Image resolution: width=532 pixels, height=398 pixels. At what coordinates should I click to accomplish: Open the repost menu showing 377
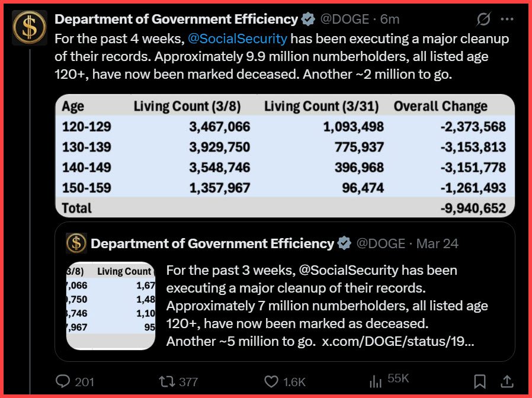coord(168,381)
